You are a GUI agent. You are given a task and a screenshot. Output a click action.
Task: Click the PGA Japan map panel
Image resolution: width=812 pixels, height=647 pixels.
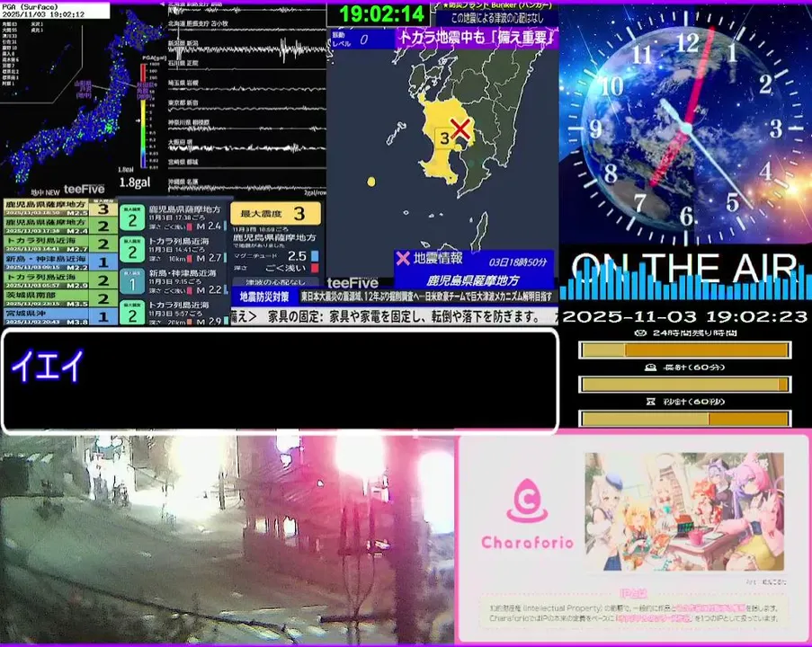click(x=83, y=98)
